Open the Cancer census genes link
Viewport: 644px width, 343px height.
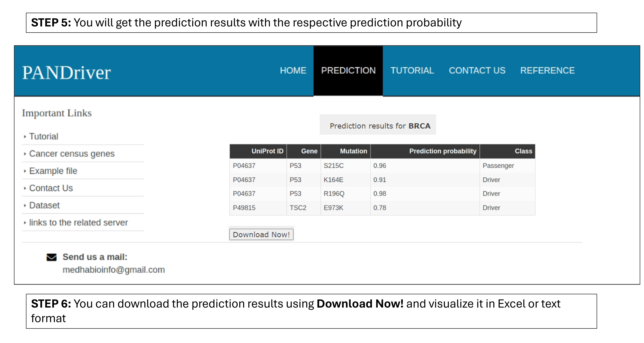(72, 154)
